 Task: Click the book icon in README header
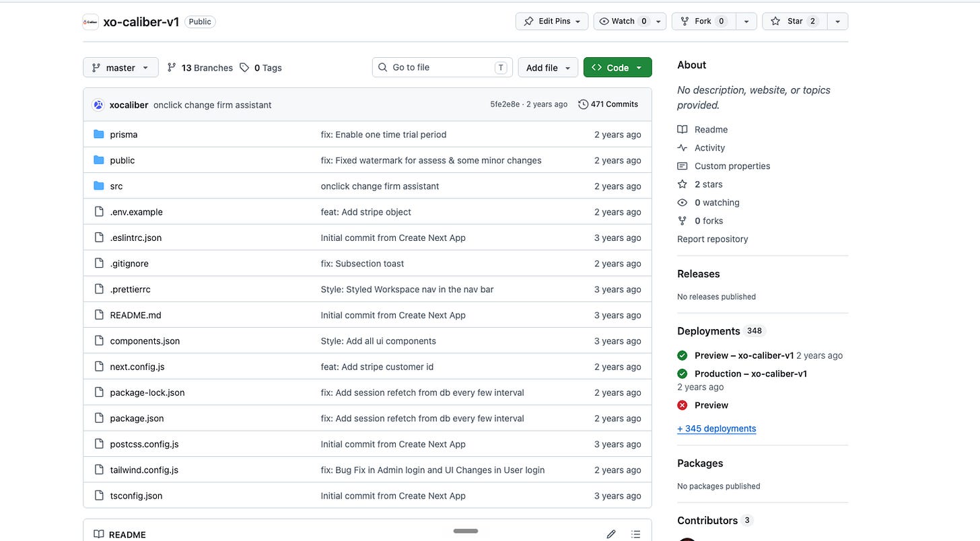[99, 534]
